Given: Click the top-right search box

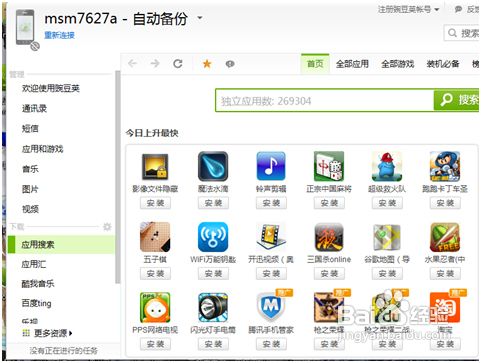Looking at the screenshot, I should (x=462, y=33).
